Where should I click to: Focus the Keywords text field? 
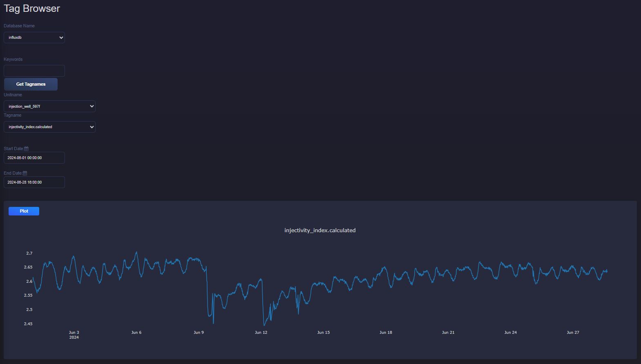pyautogui.click(x=34, y=71)
